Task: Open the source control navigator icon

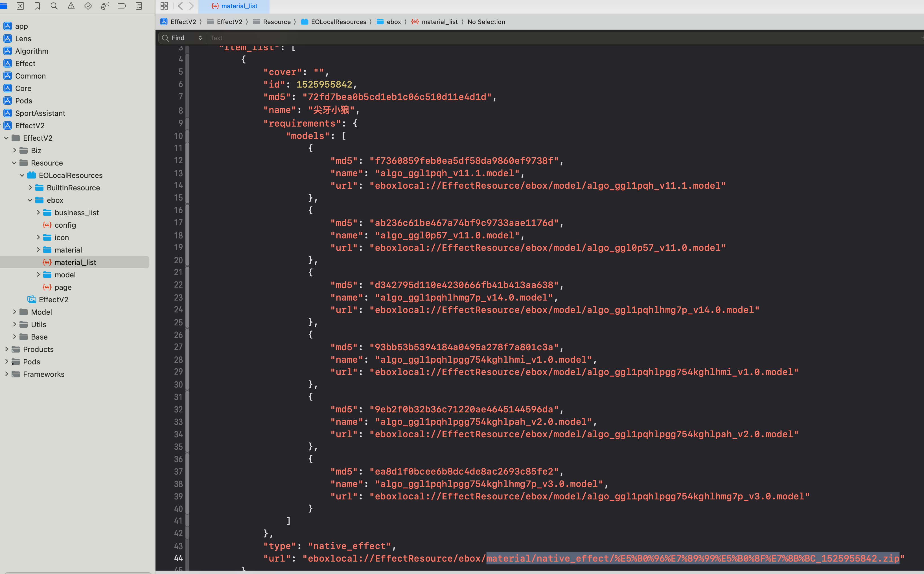Action: [x=21, y=6]
